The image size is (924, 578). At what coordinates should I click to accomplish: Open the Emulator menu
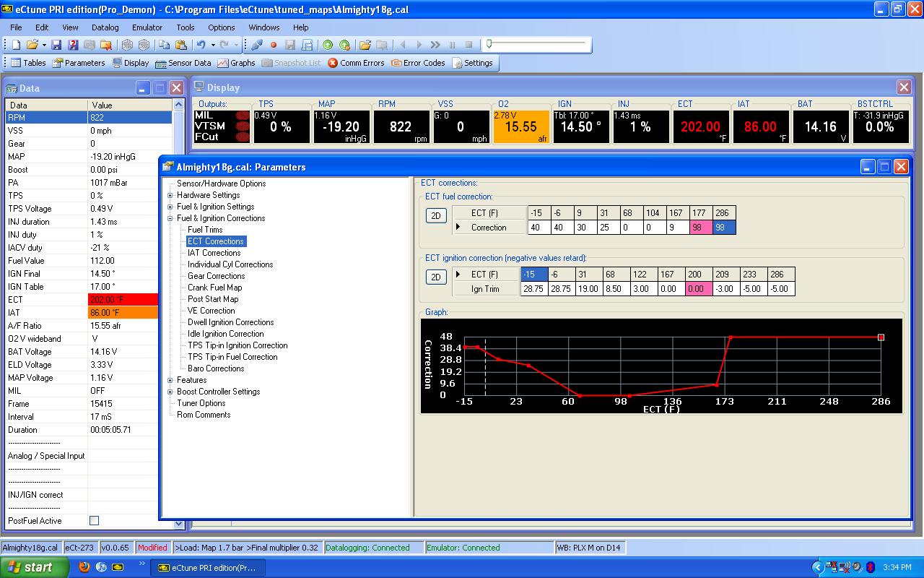pos(147,27)
